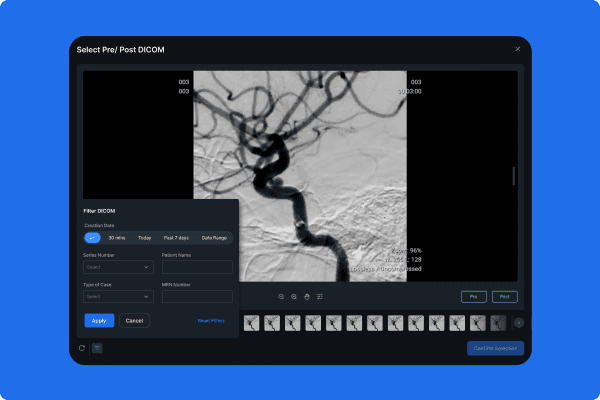This screenshot has height=400, width=600.
Task: Apply the DICOM filters
Action: (99, 321)
